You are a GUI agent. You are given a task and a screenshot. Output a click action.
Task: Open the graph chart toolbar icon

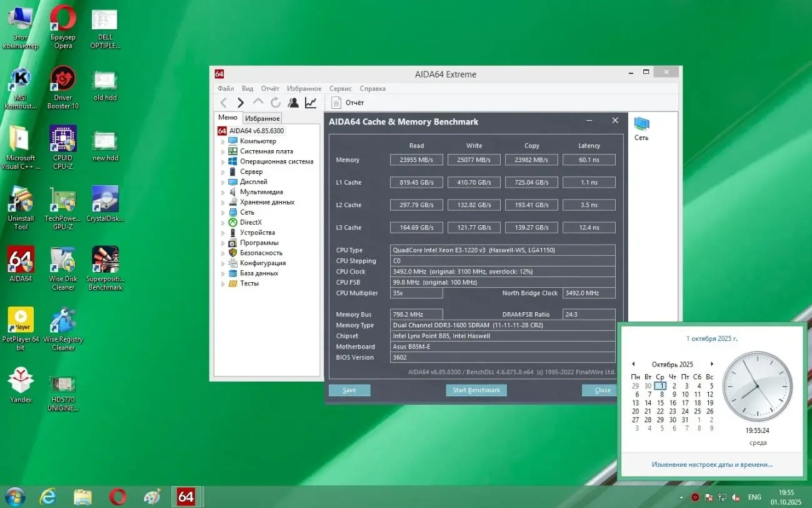point(311,103)
